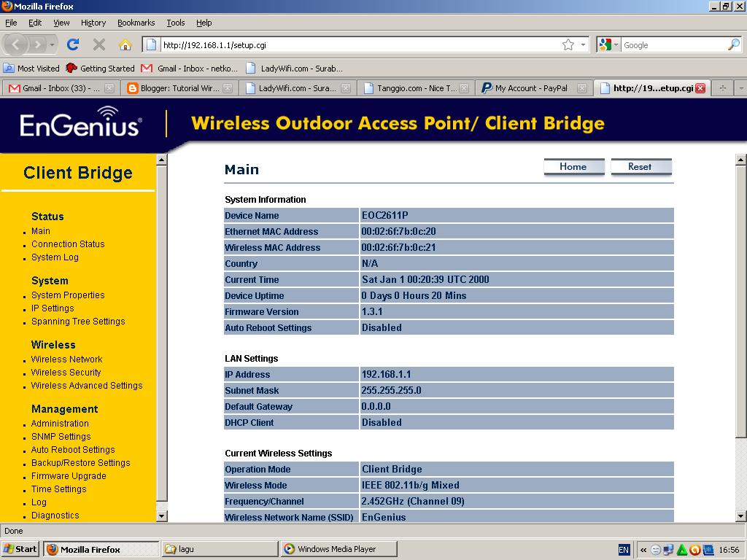Click sidebar scrollbar down arrow
The height and width of the screenshot is (560, 747).
[x=161, y=516]
